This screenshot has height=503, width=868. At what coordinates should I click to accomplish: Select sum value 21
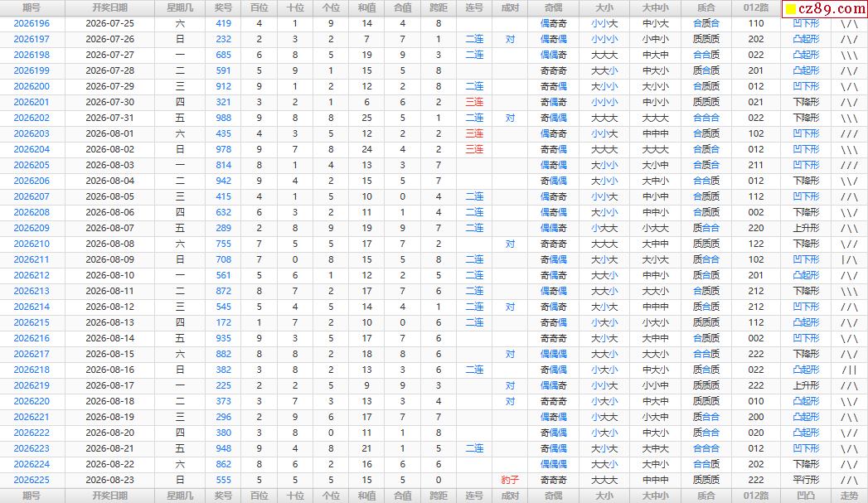coord(366,449)
